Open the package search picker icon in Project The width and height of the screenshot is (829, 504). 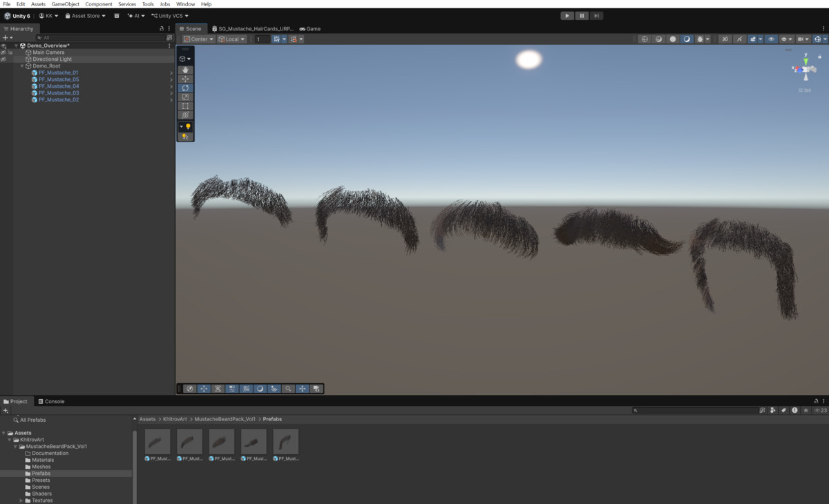pyautogui.click(x=762, y=410)
